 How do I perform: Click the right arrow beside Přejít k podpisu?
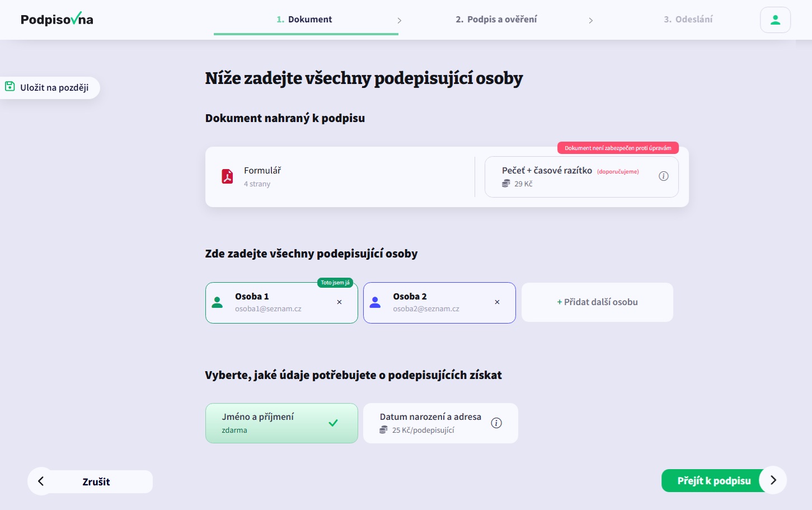pyautogui.click(x=773, y=480)
